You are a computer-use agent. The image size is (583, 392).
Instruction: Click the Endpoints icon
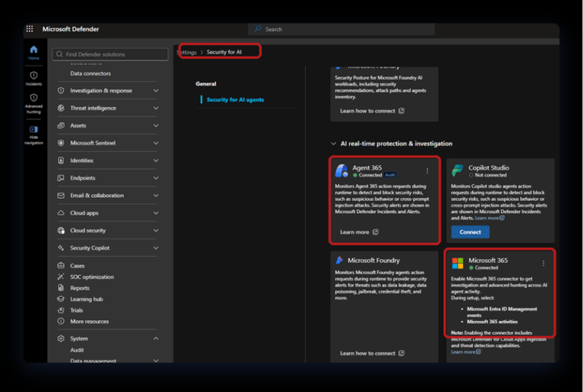[61, 178]
